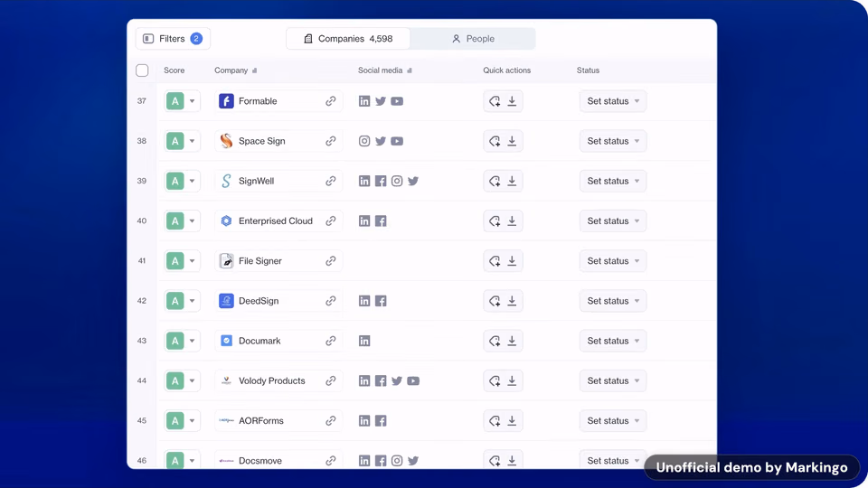
Task: Select the Docsmove company name
Action: point(260,460)
